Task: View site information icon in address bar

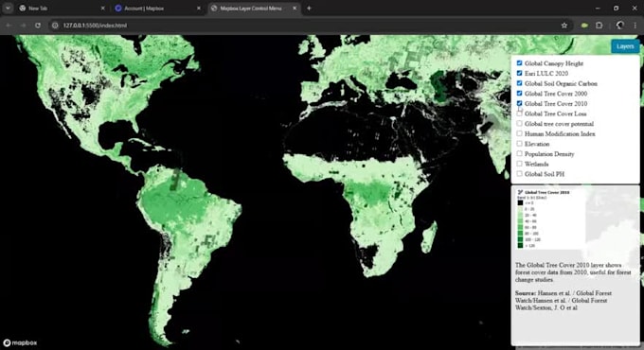Action: click(x=55, y=26)
